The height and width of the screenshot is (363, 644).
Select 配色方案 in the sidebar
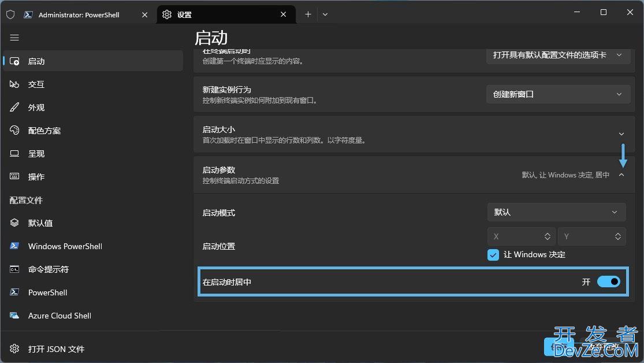[93, 130]
